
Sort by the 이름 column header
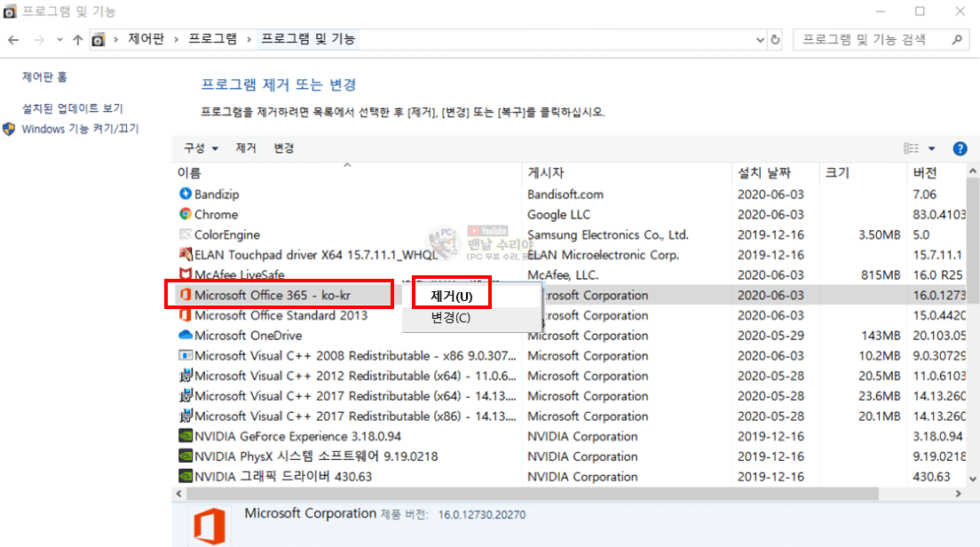coord(347,172)
